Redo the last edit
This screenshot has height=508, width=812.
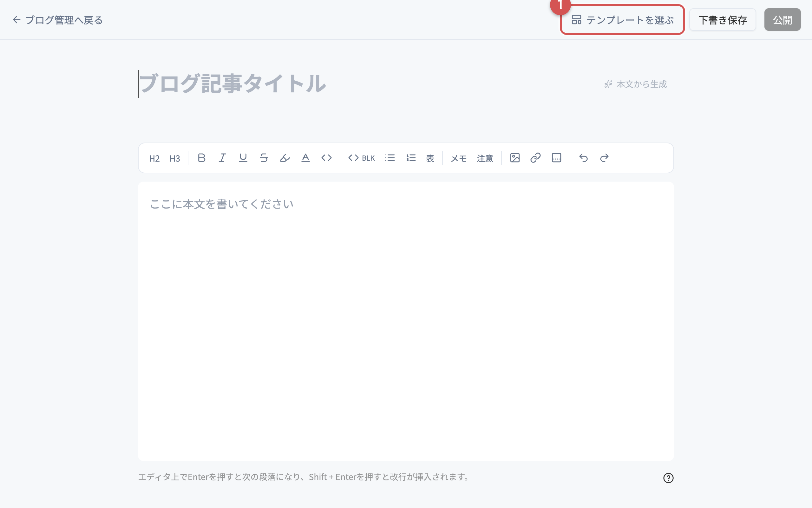pyautogui.click(x=604, y=157)
